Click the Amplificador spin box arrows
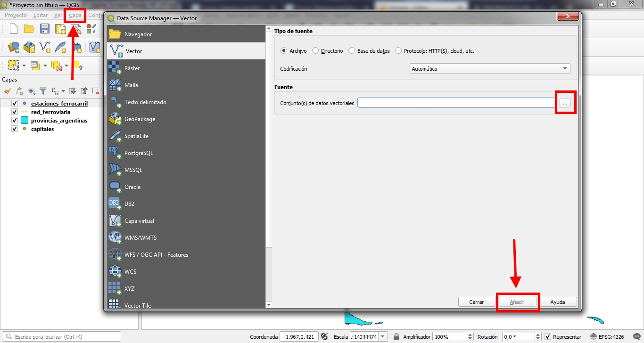 [470, 336]
